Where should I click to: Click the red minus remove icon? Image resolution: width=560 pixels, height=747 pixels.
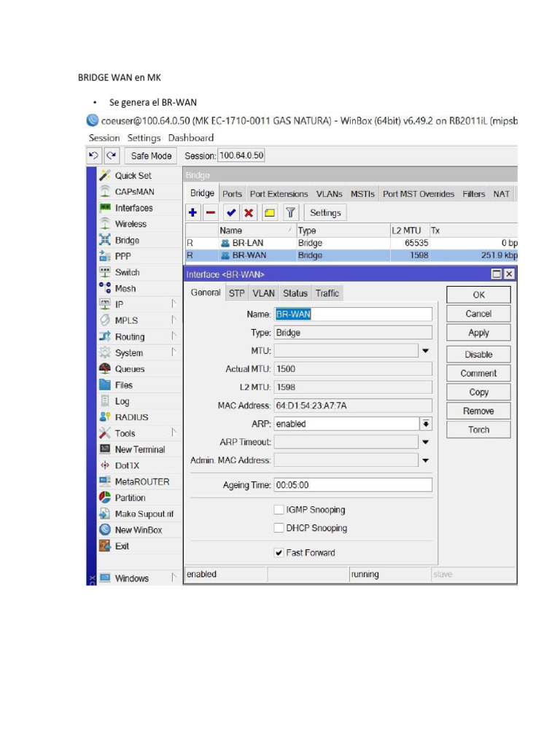click(211, 213)
